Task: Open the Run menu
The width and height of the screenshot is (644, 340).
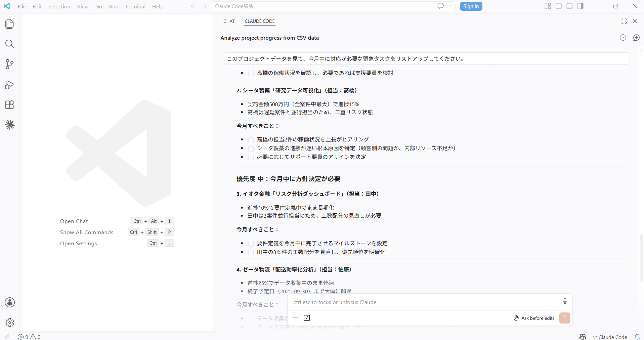Action: point(114,6)
